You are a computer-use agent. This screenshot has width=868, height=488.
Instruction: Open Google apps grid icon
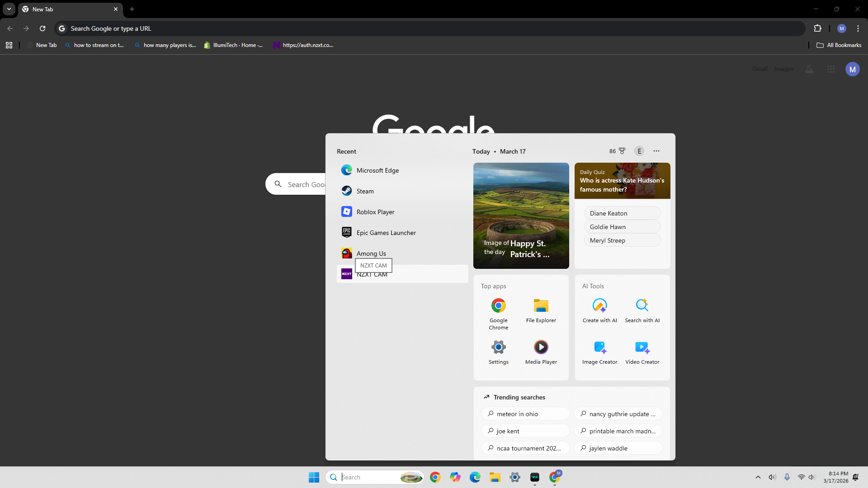click(831, 69)
